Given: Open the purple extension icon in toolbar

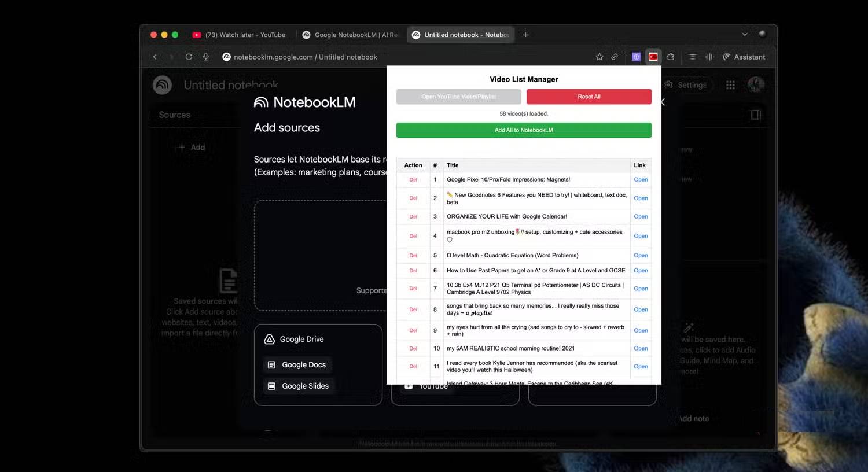Looking at the screenshot, I should [x=636, y=57].
